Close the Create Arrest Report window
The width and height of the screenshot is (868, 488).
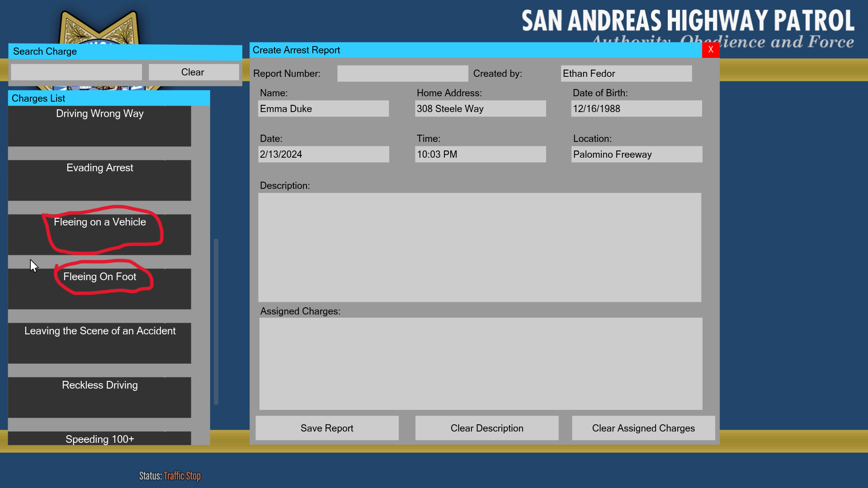710,50
